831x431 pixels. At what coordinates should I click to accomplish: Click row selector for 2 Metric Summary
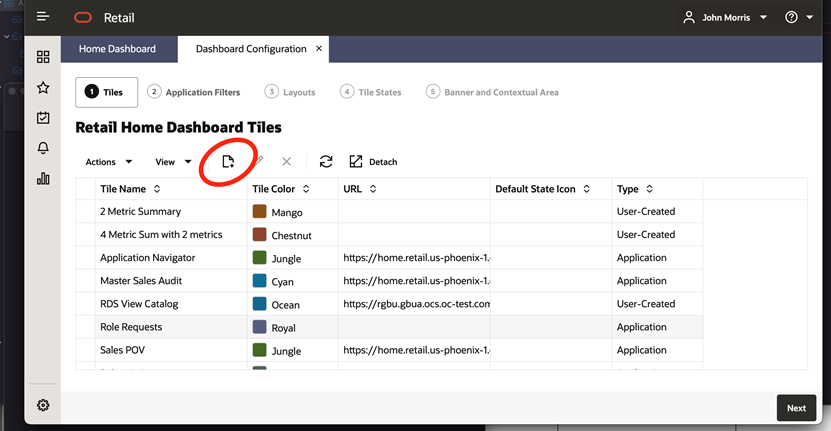coord(85,212)
